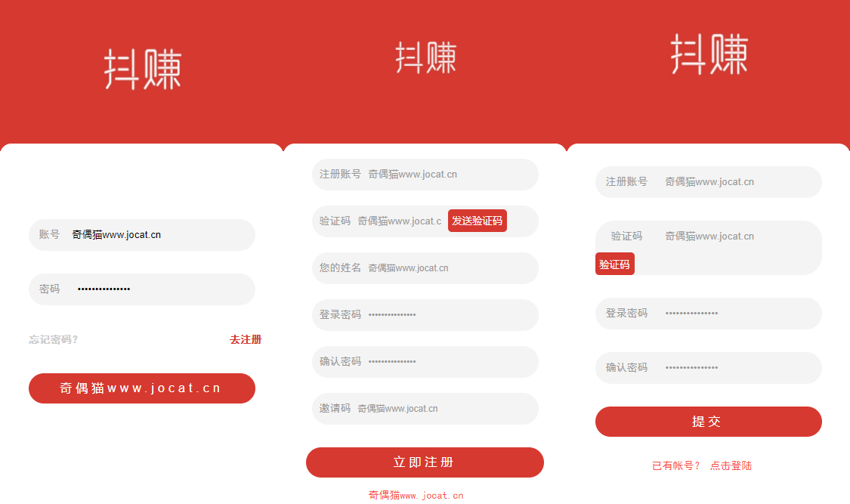Click the red login button on left screen
The width and height of the screenshot is (850, 504).
(142, 388)
